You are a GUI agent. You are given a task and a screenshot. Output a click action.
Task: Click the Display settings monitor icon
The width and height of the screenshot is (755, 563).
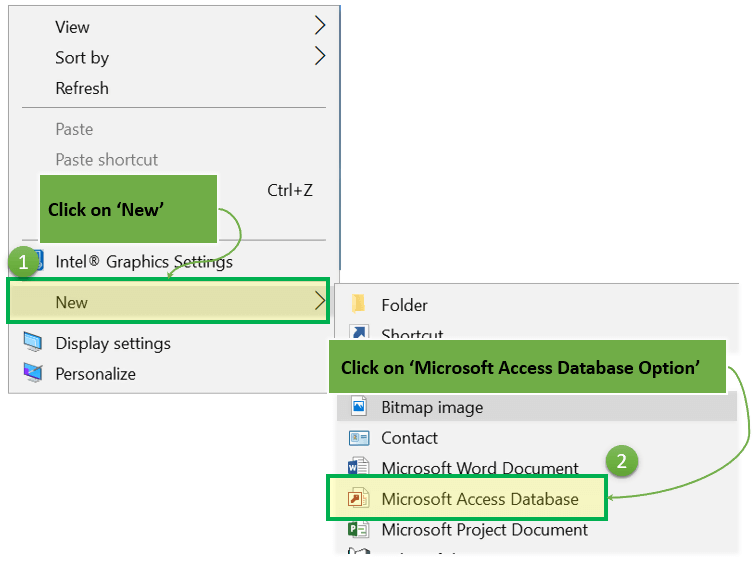pyautogui.click(x=33, y=343)
